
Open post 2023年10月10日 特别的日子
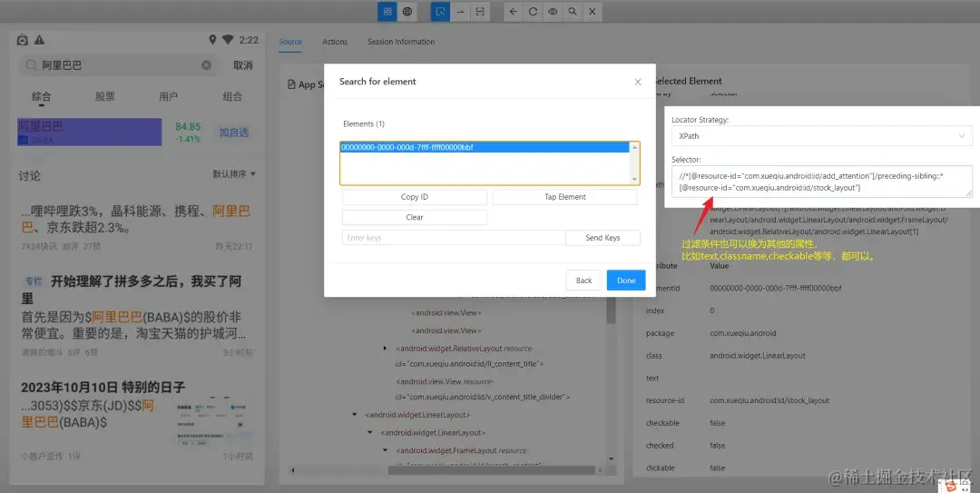click(x=137, y=420)
